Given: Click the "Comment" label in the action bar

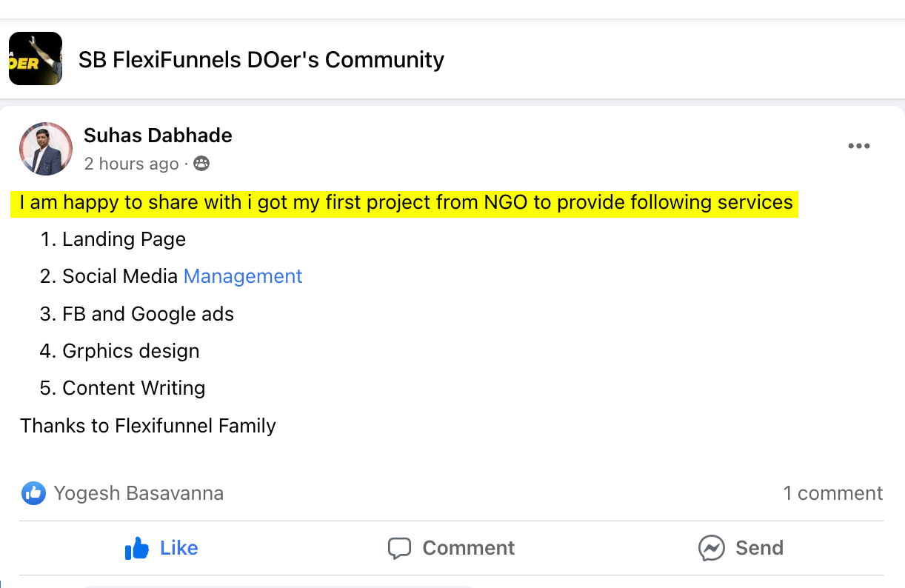Looking at the screenshot, I should (468, 548).
